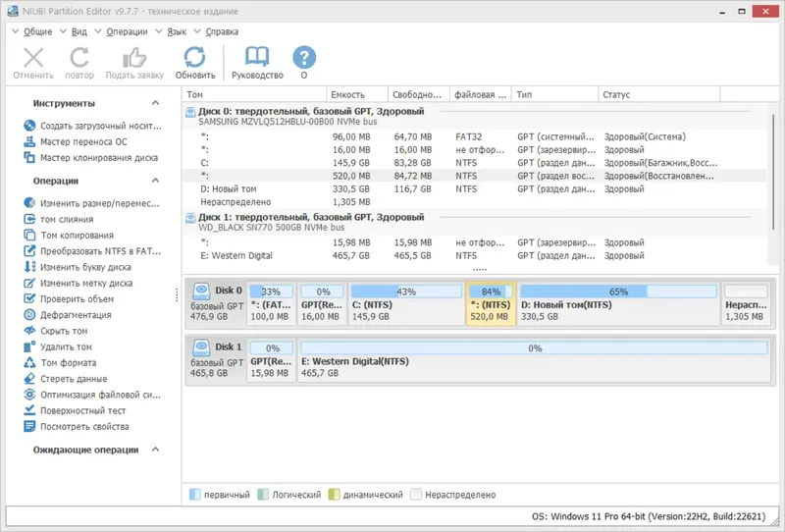Open the Руководство book icon
This screenshot has height=532, width=785.
(x=257, y=57)
